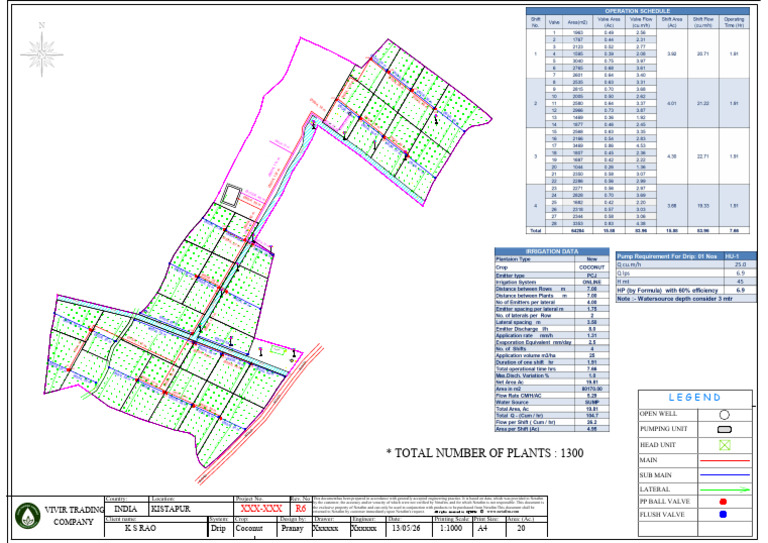Click the IRRIGATION DATA table header
Screen dimensions: 768x543
pos(552,251)
